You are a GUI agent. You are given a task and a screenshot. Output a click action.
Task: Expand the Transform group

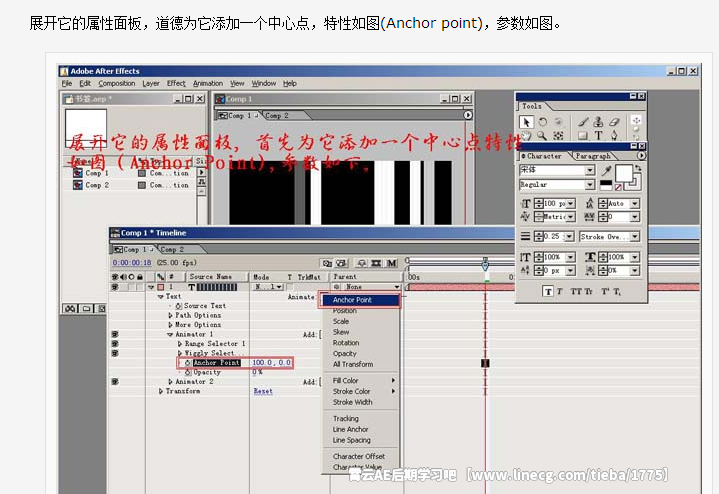pyautogui.click(x=160, y=391)
